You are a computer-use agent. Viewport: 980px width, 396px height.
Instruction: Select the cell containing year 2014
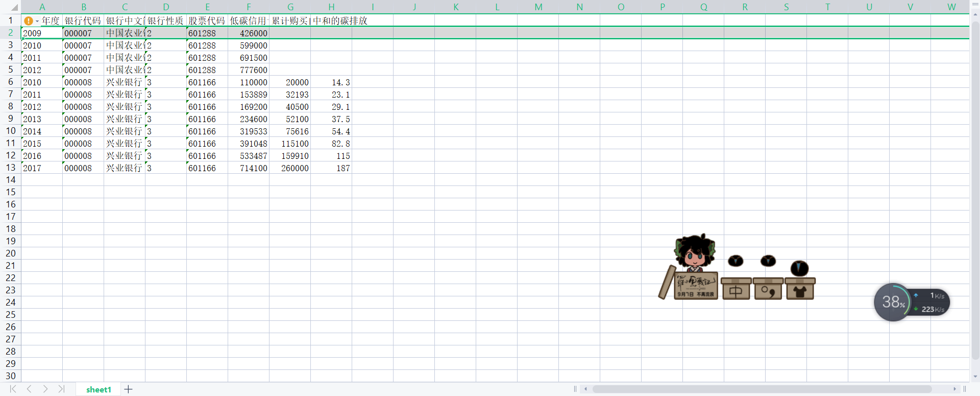tap(42, 131)
